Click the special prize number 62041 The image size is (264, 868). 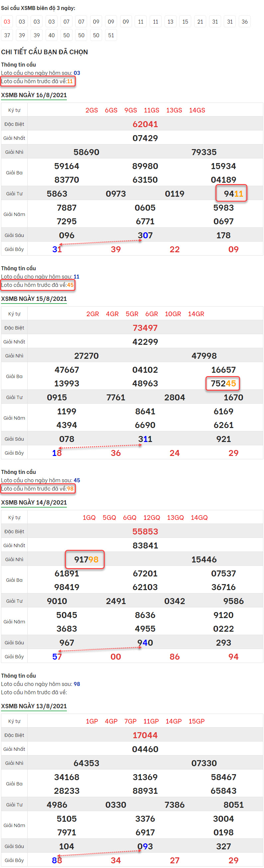coord(145,124)
